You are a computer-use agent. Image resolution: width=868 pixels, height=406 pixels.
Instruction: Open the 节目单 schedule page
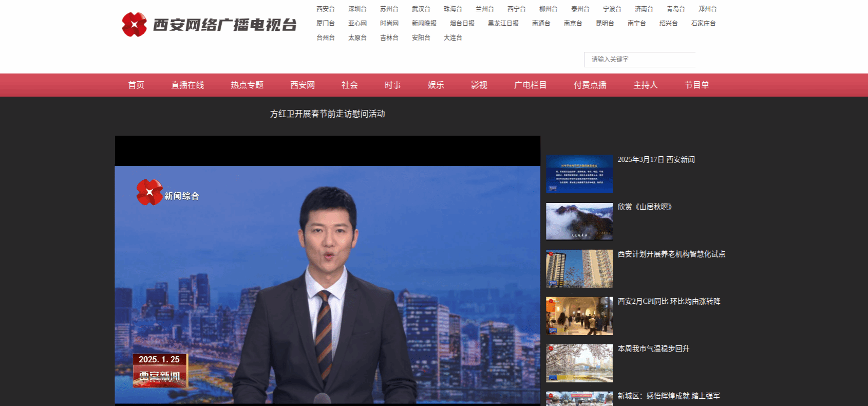pos(696,85)
